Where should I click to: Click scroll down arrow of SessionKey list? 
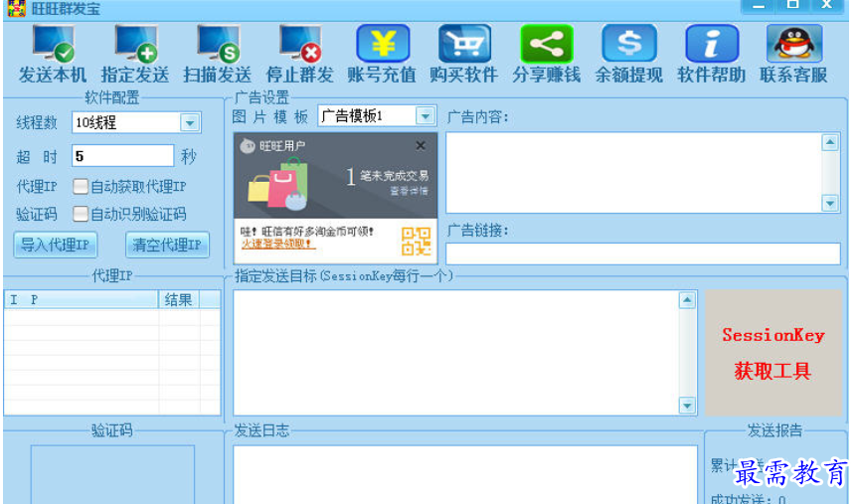coord(687,406)
